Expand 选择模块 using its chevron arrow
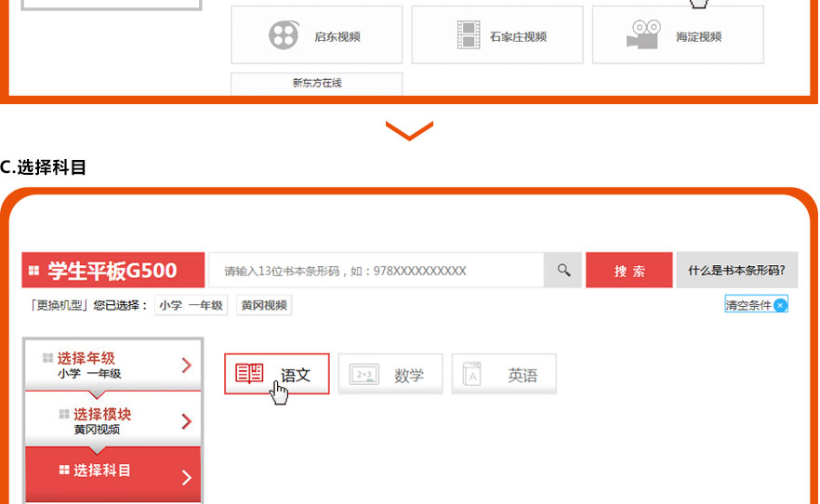 [187, 421]
